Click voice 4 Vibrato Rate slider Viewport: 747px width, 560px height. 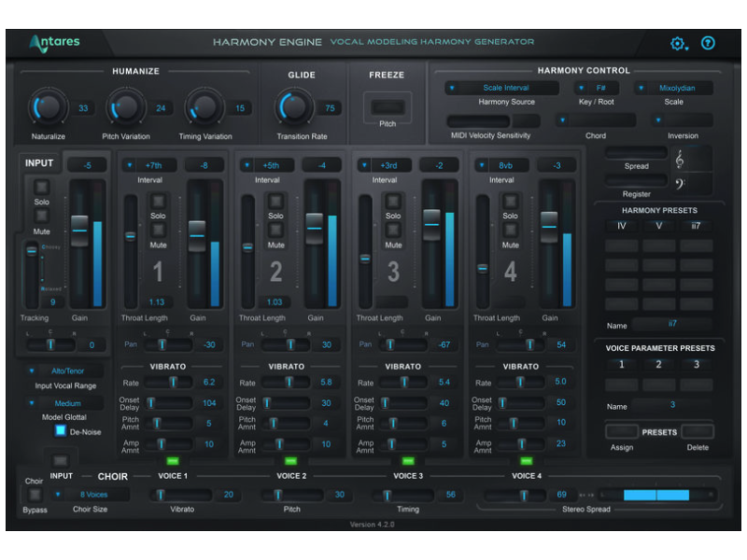[x=520, y=382]
